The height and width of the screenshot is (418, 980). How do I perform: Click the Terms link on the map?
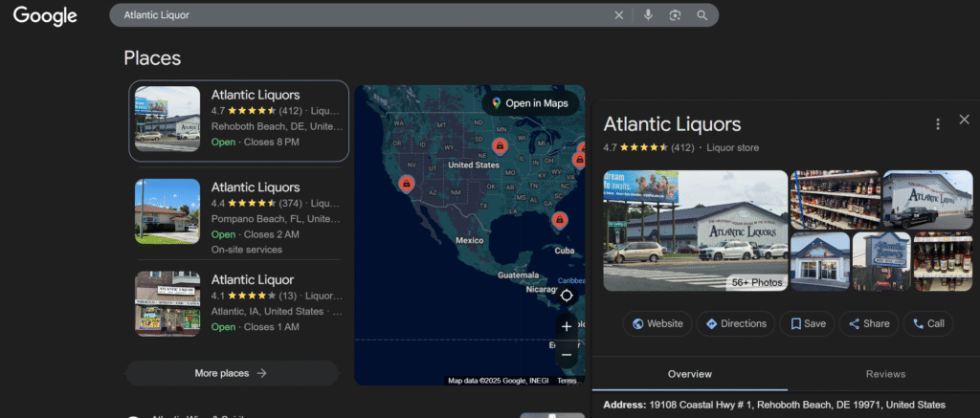point(567,381)
